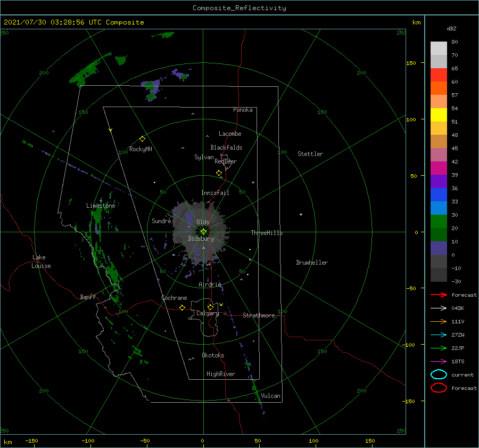479x448 pixels.
Task: Click the magenta 18TS arrow symbol
Action: point(439,362)
